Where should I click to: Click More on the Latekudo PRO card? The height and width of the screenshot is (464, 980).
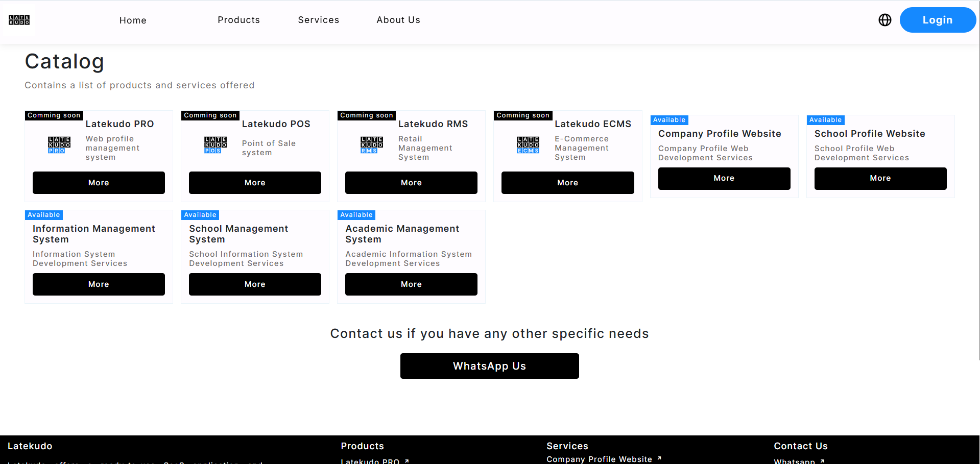99,183
